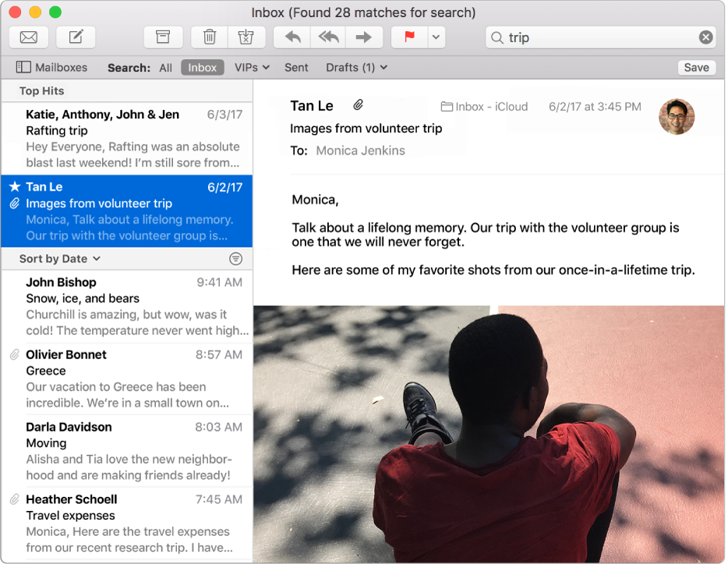Open the flag color dropdown arrow

click(x=436, y=37)
